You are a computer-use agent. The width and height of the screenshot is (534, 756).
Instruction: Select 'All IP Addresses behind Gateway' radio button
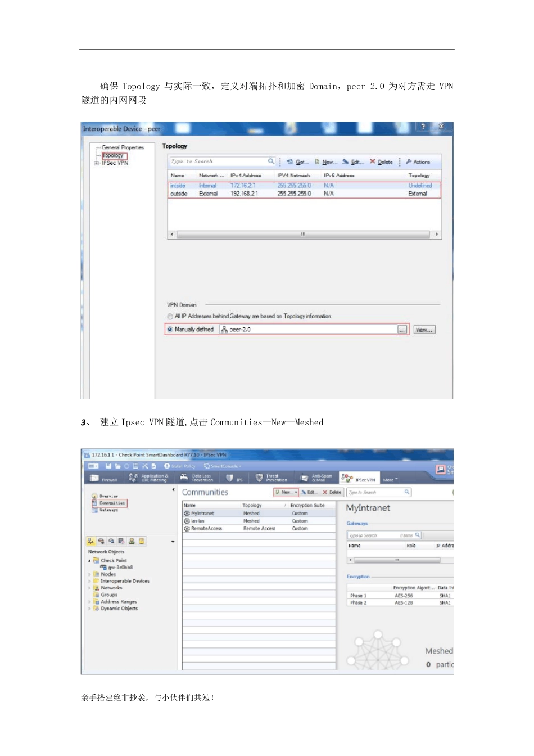pos(170,317)
